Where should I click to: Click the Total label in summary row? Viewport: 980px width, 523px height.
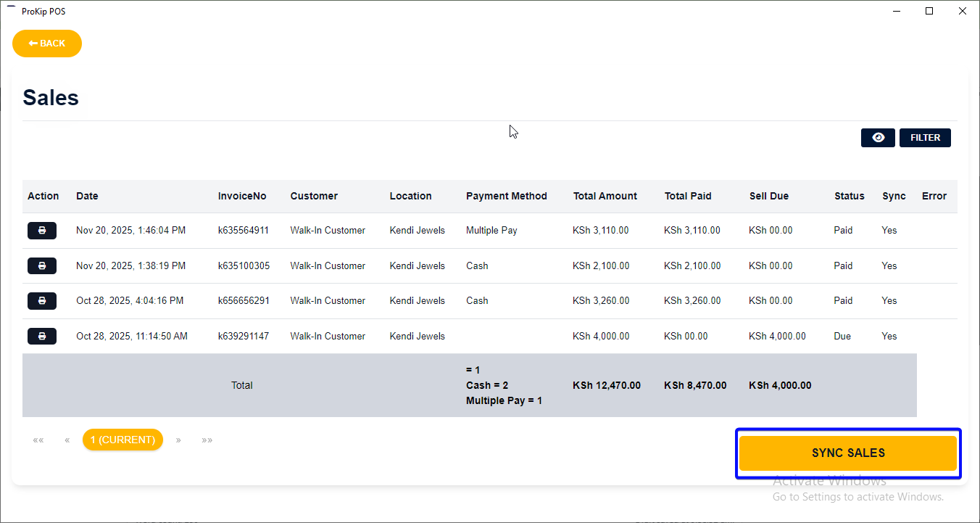[x=242, y=386]
